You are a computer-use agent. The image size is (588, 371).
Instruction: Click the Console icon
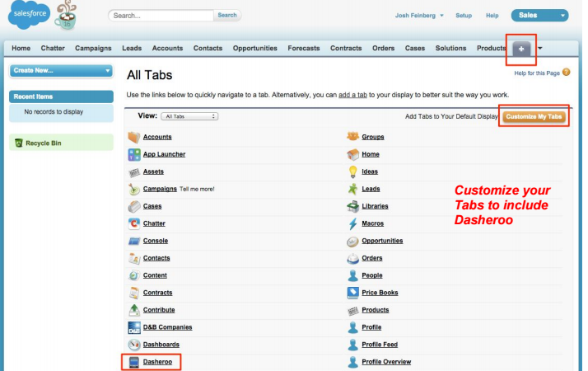click(x=134, y=241)
